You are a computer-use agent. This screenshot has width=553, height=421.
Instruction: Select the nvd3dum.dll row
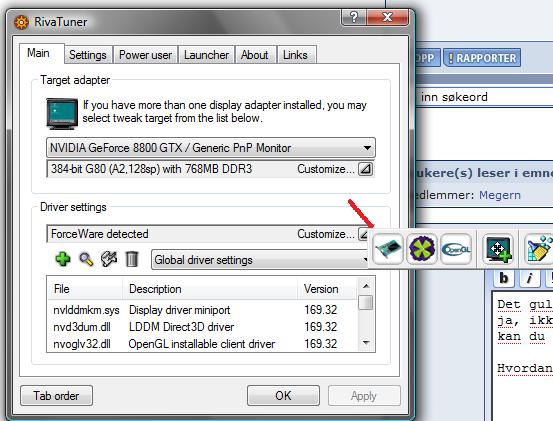pos(203,327)
